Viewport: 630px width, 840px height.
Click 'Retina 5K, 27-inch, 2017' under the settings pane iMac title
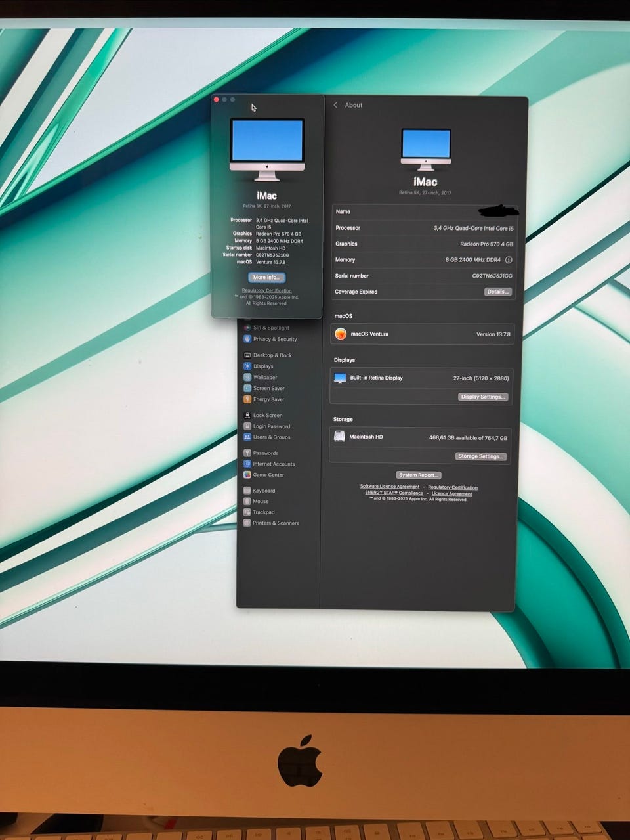point(425,193)
